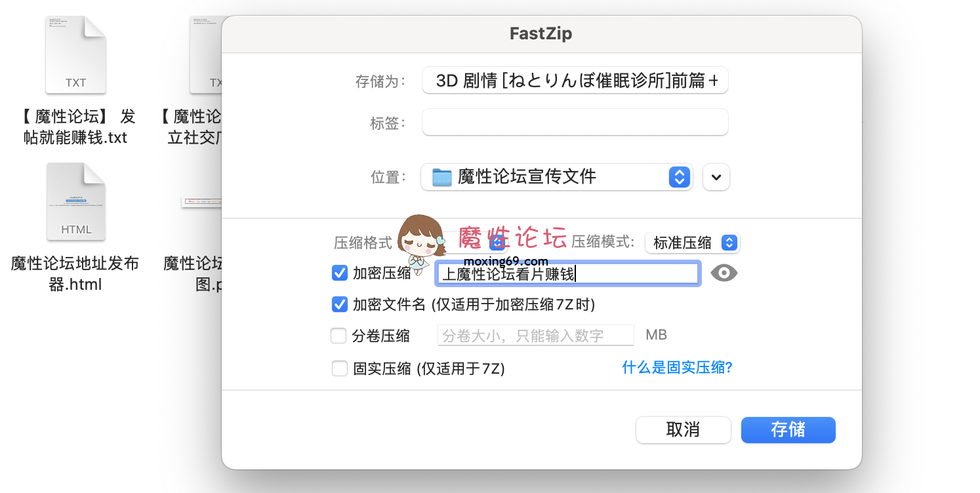This screenshot has height=493, width=980.
Task: Open the 压缩模式 标准压缩 dropdown
Action: pos(693,243)
